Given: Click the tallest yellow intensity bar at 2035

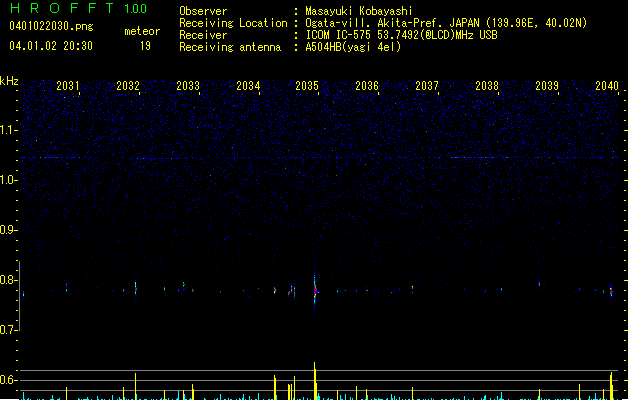Looking at the screenshot, I should (315, 381).
